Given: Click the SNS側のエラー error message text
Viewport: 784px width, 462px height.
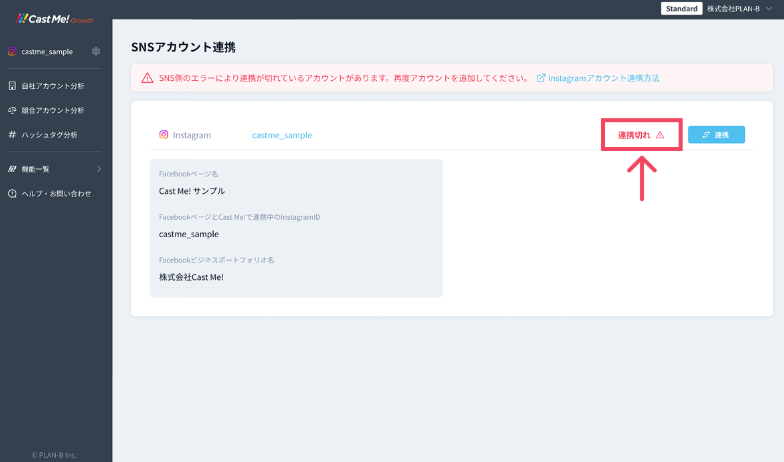Looking at the screenshot, I should (344, 78).
